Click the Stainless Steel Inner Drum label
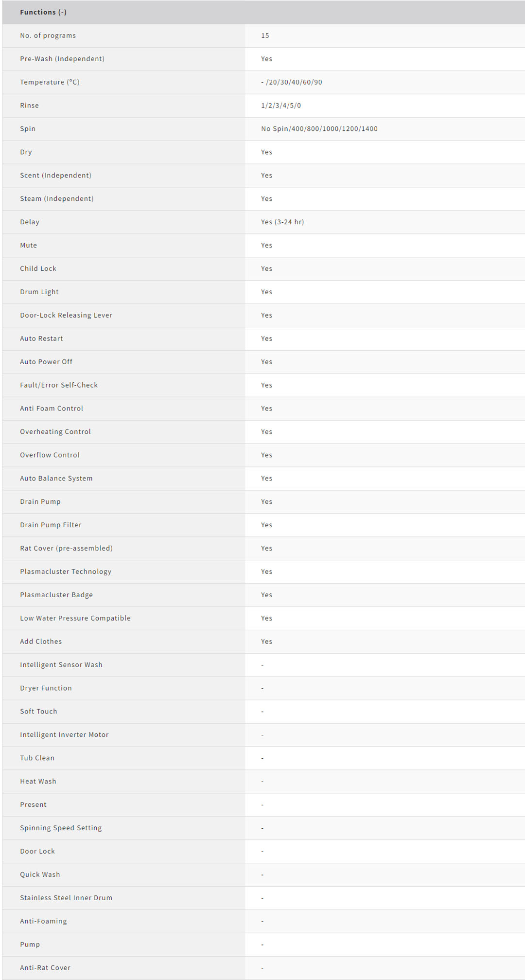Screen dimensions: 525x980 click(x=66, y=898)
